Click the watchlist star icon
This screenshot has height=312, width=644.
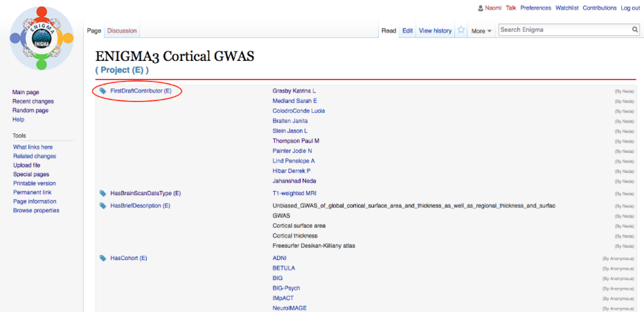(x=461, y=30)
